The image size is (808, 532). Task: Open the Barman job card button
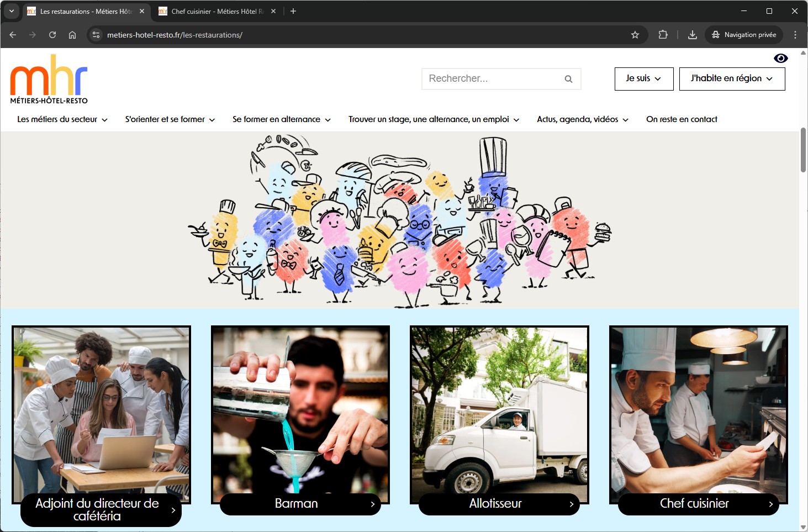point(300,504)
